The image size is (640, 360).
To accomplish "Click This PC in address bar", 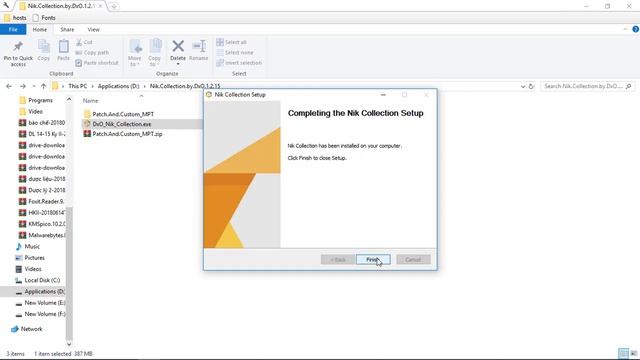I will (78, 86).
